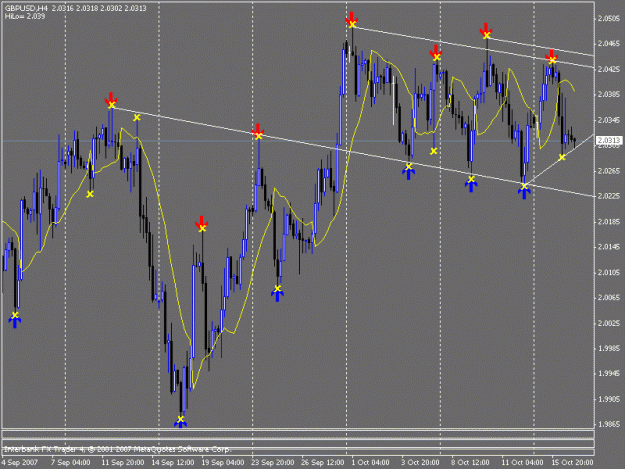Viewport: 625px width, 469px height.
Task: Click the 2.0105 price axis label
Action: [x=609, y=273]
